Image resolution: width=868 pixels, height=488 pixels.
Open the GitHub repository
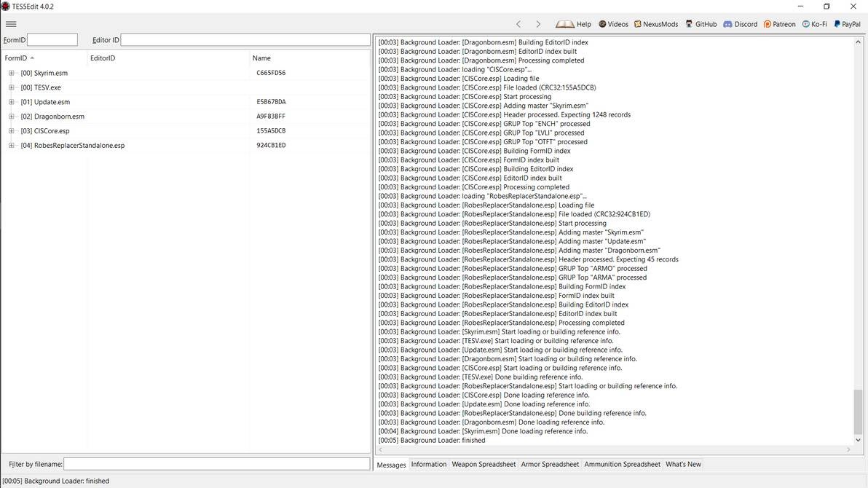tap(701, 23)
